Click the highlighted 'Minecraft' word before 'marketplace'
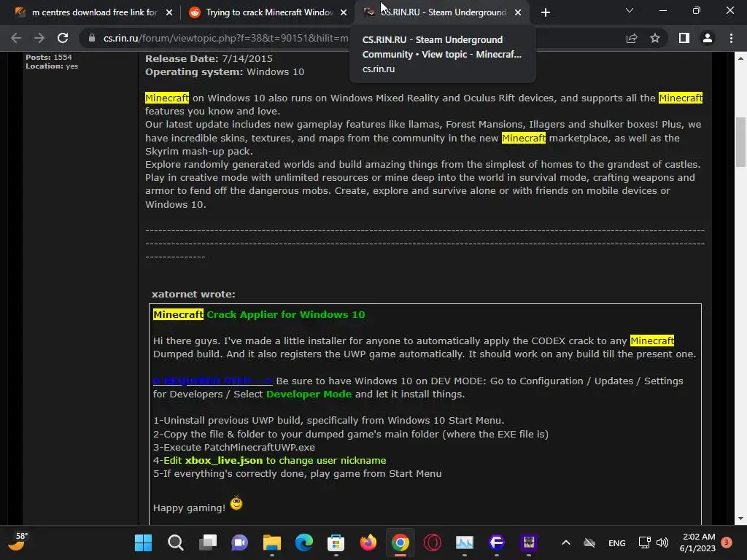 coord(524,138)
